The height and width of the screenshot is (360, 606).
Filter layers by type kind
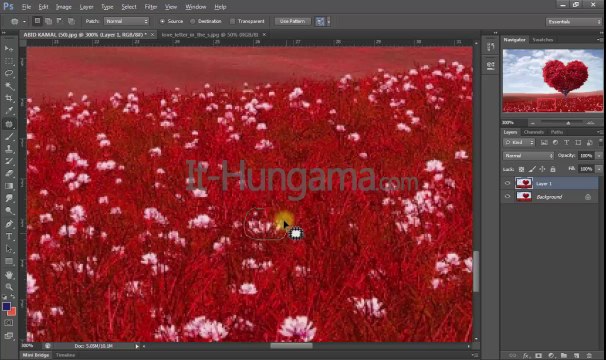567,143
